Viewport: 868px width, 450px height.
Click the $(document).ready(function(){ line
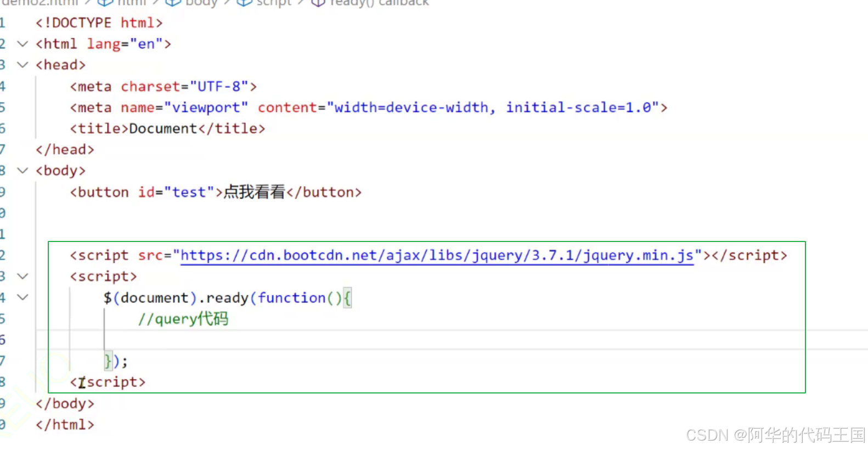[x=228, y=298]
